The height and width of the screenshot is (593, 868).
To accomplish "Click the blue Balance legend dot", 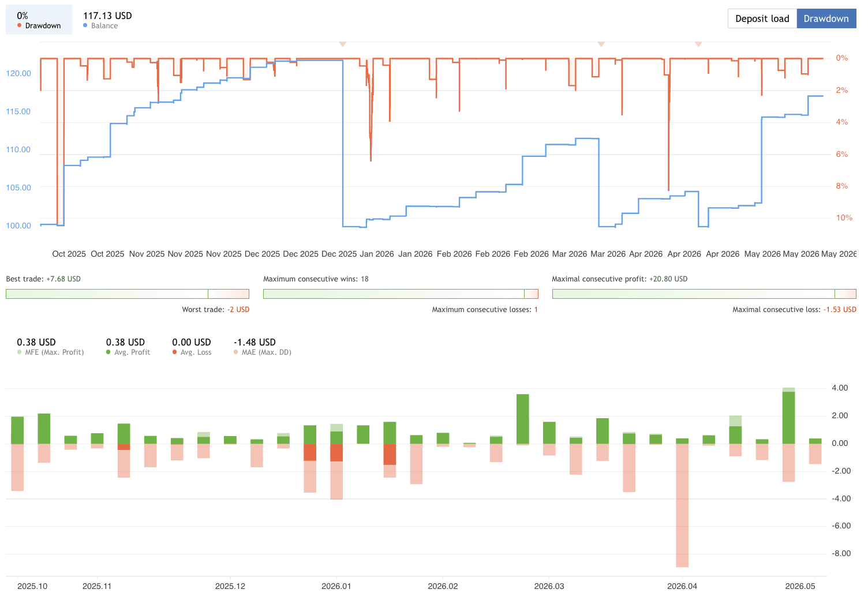I will [x=85, y=25].
